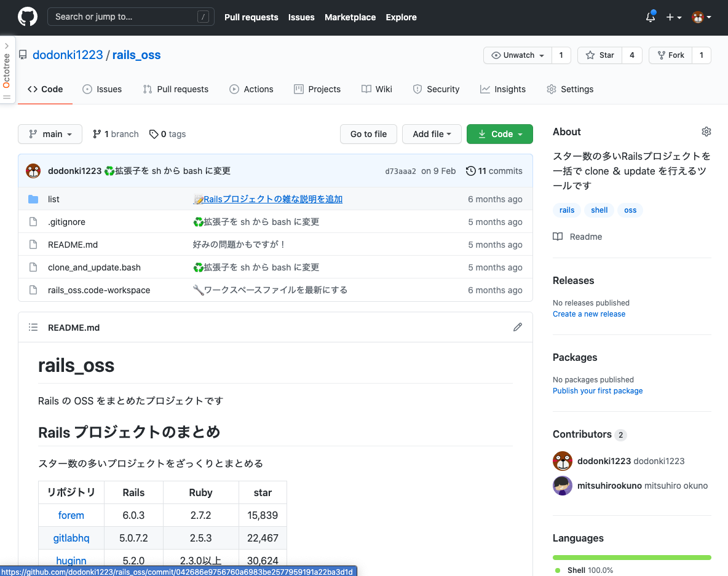
Task: Switch to the Security tab
Action: coord(436,89)
